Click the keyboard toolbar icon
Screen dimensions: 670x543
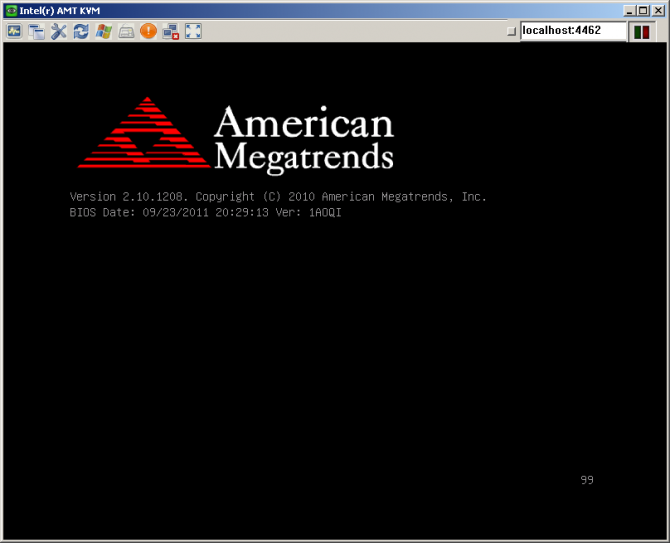[126, 31]
